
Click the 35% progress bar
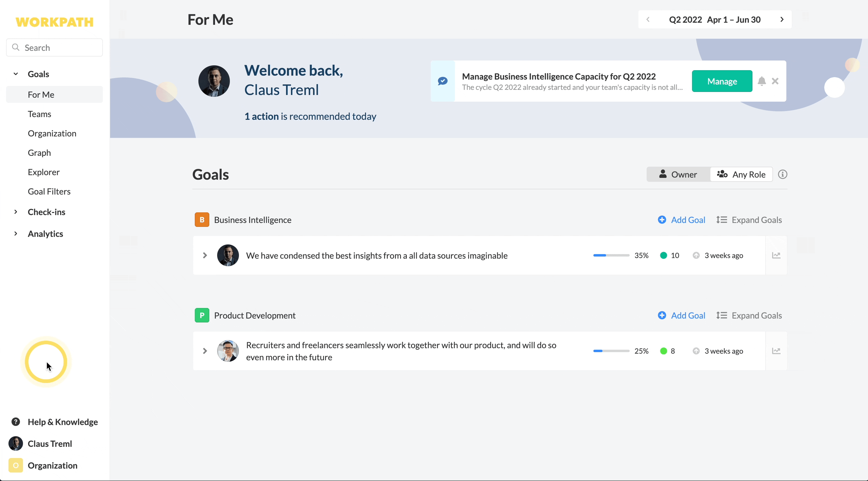pos(611,255)
